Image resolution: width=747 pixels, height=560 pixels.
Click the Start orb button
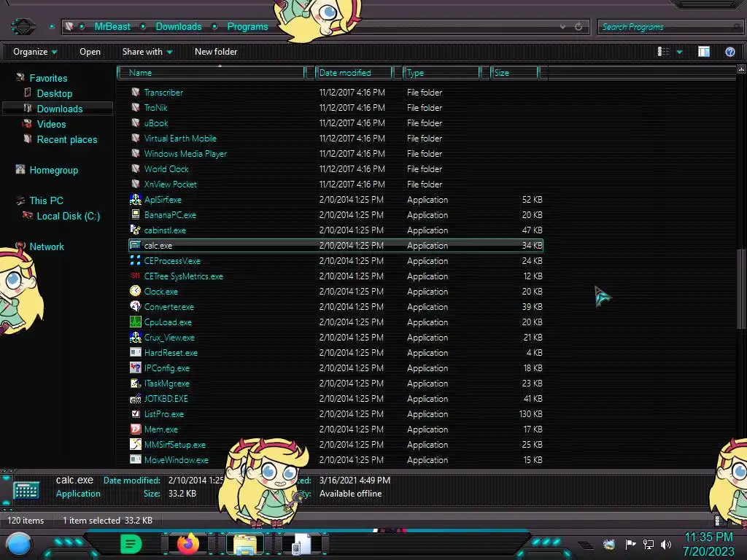tap(18, 544)
